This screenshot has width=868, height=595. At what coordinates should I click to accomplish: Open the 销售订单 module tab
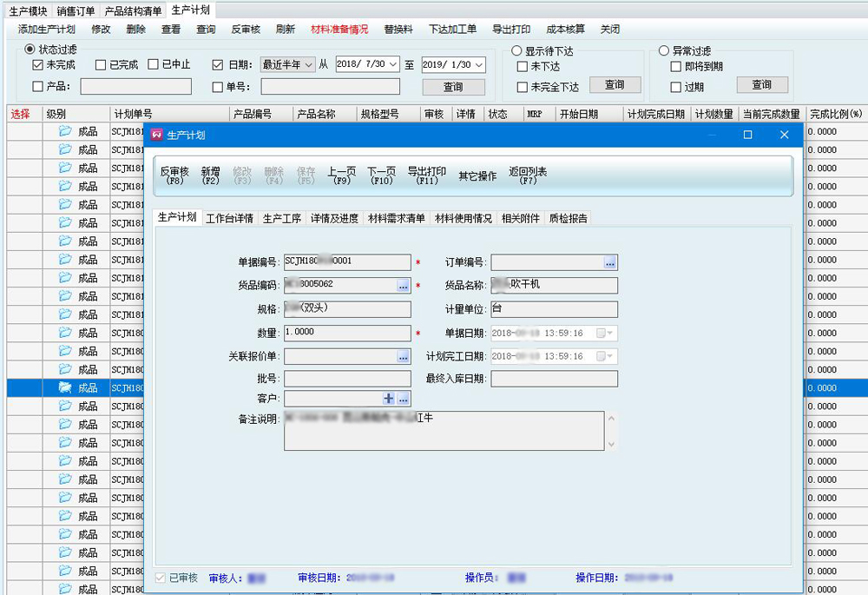point(76,11)
